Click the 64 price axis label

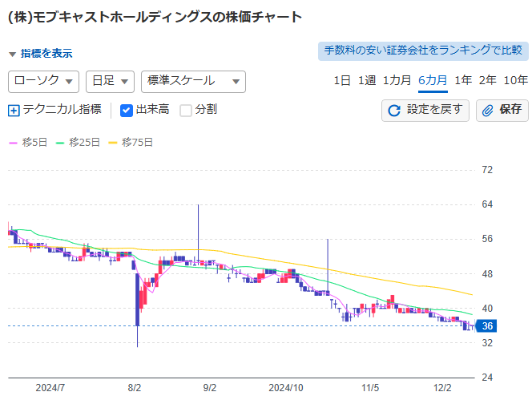(x=487, y=204)
